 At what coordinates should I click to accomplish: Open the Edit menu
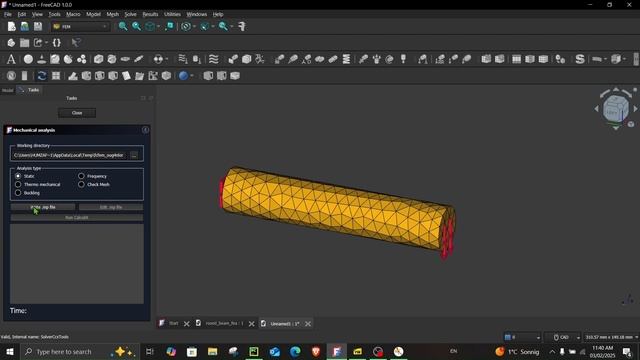pos(22,14)
